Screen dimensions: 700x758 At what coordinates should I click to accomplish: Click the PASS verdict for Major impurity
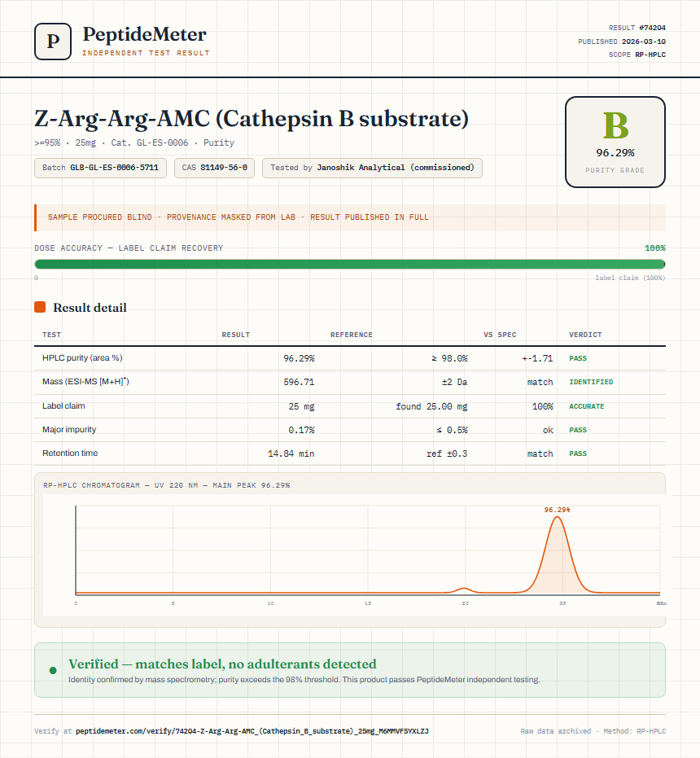578,430
